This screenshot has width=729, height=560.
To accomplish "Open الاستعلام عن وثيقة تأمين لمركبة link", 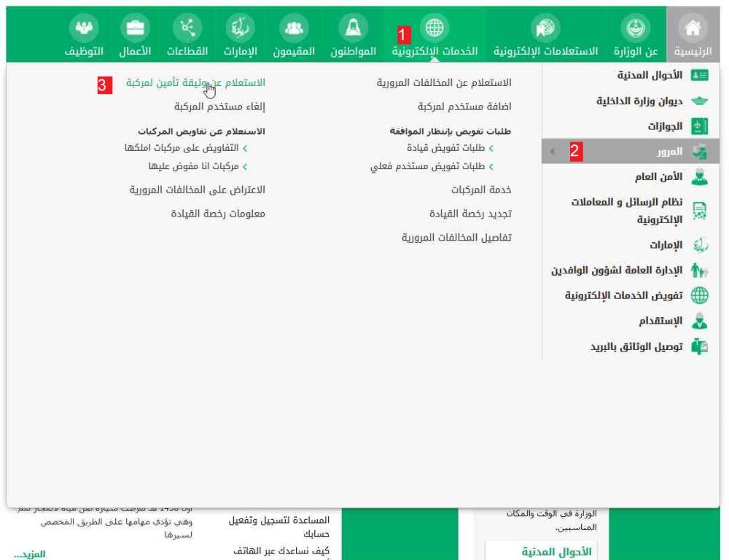I will pos(195,83).
